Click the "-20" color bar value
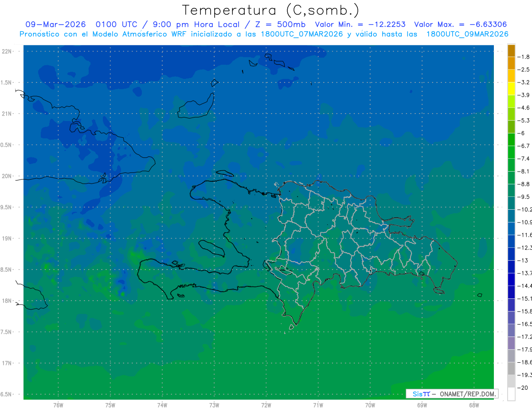532x411 pixels. (522, 388)
